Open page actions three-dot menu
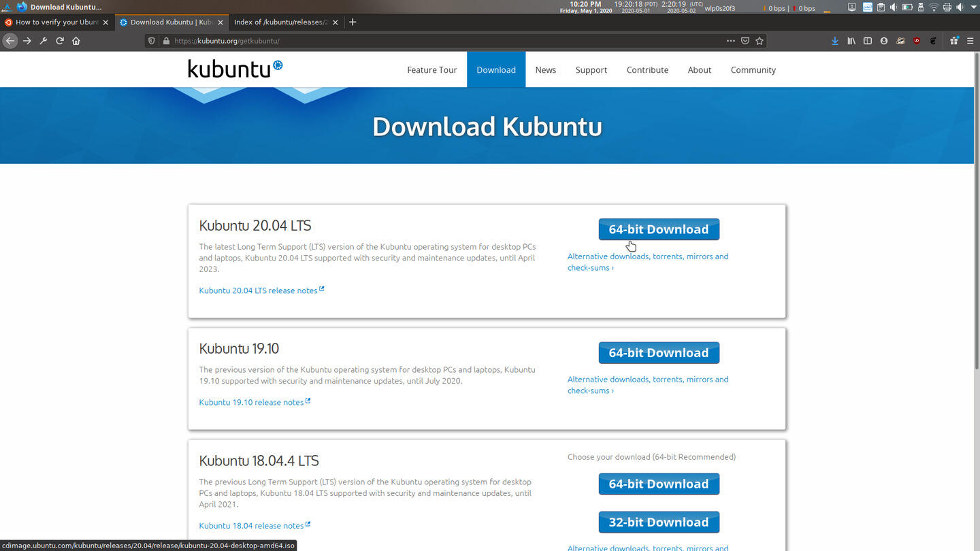The width and height of the screenshot is (980, 551). point(731,41)
